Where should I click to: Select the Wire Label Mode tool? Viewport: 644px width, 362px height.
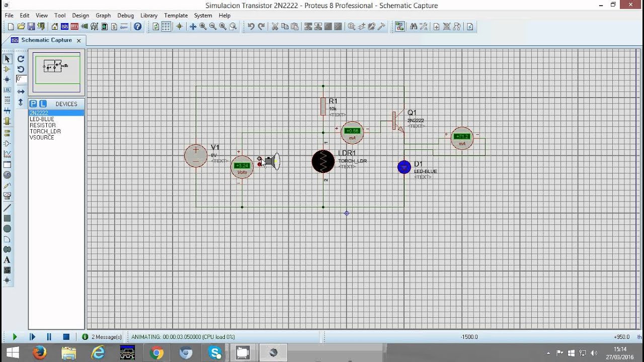(x=7, y=90)
